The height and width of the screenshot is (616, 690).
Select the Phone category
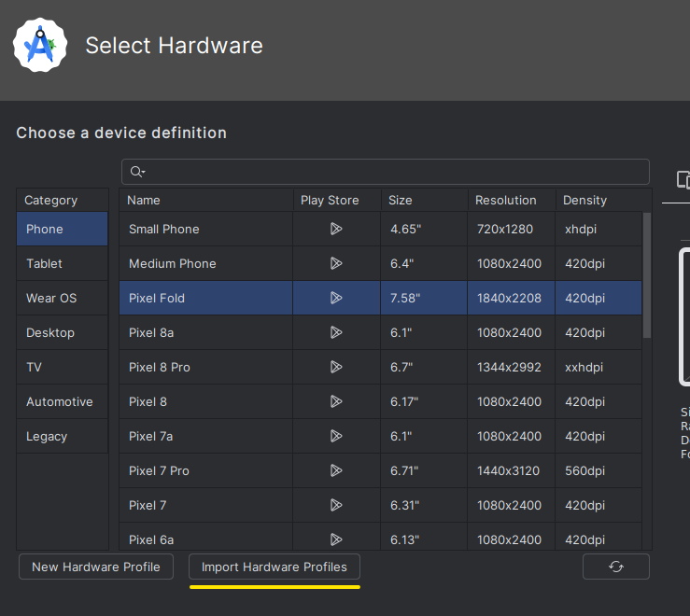click(x=62, y=229)
